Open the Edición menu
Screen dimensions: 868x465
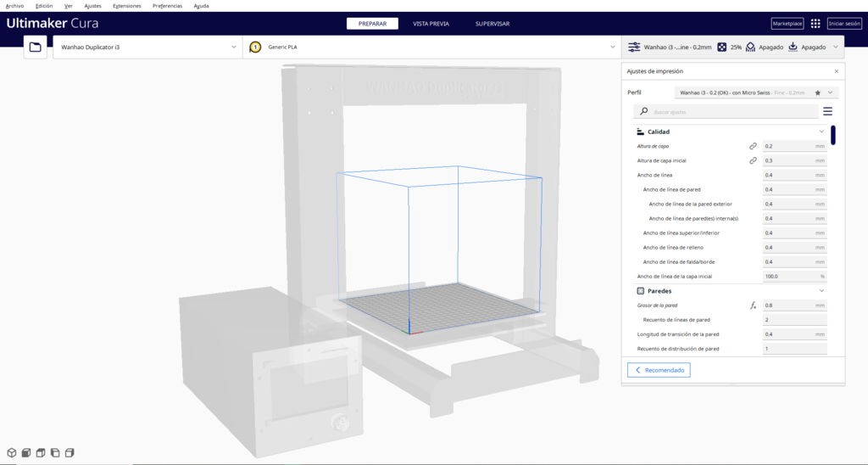click(x=44, y=6)
